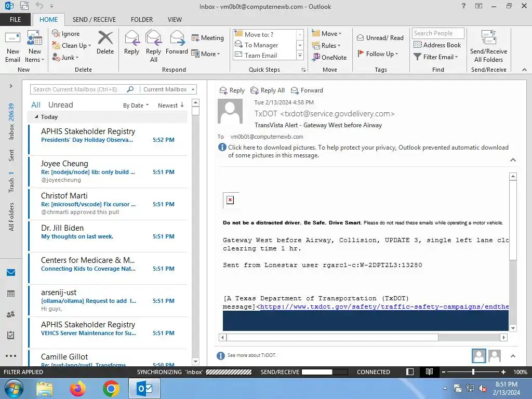Show only Unread messages
Image resolution: width=532 pixels, height=399 pixels.
click(x=60, y=105)
